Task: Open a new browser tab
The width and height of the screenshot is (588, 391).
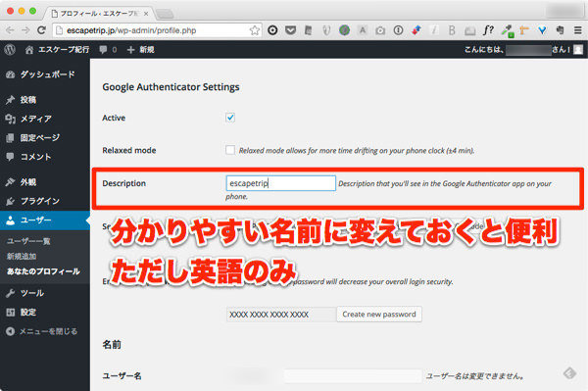Action: coord(165,15)
